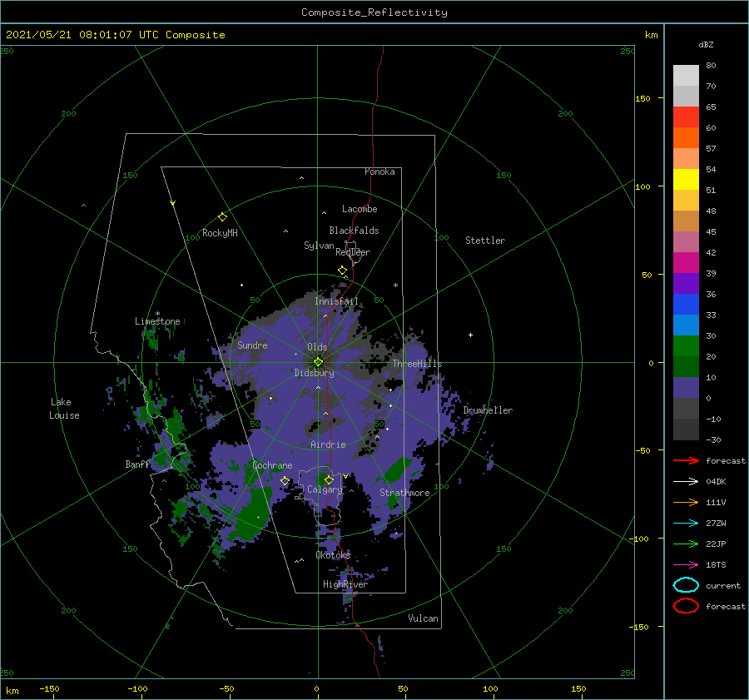The image size is (749, 700).
Task: Click the Lake Louise label
Action: (64, 409)
